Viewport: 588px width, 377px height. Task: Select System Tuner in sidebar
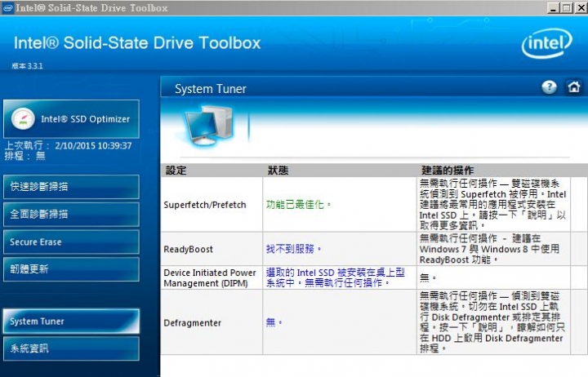[71, 322]
